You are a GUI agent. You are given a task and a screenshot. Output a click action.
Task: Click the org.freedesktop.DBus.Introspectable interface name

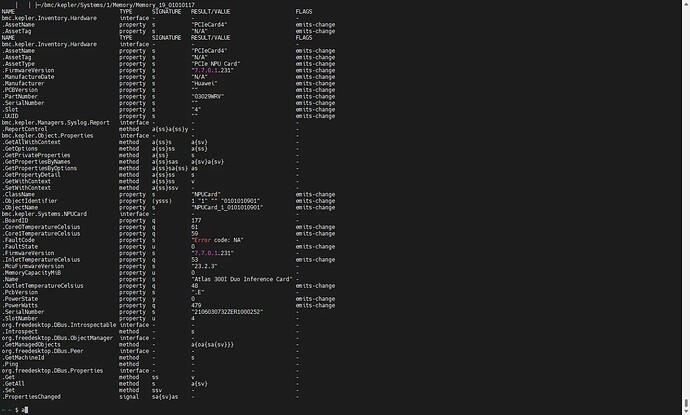point(59,325)
